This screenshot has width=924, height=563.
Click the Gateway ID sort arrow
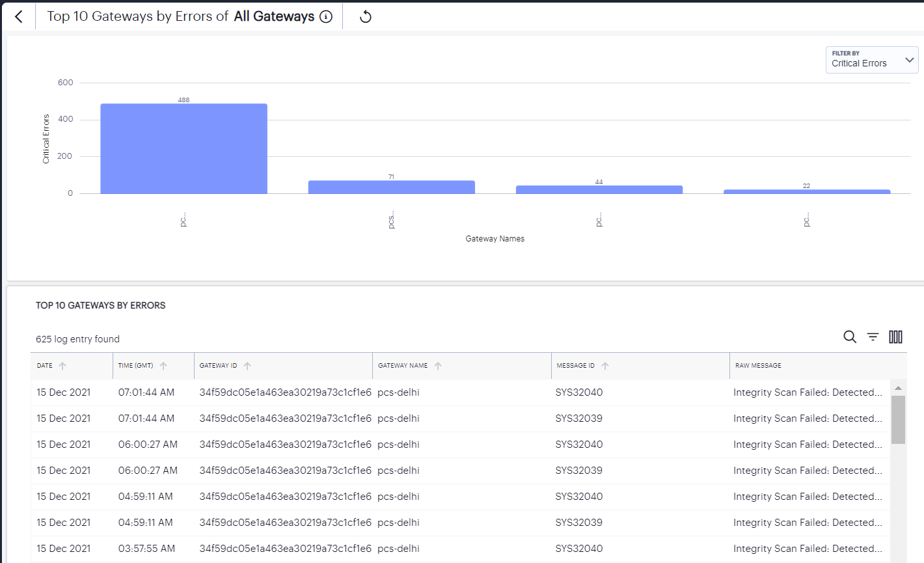click(247, 366)
